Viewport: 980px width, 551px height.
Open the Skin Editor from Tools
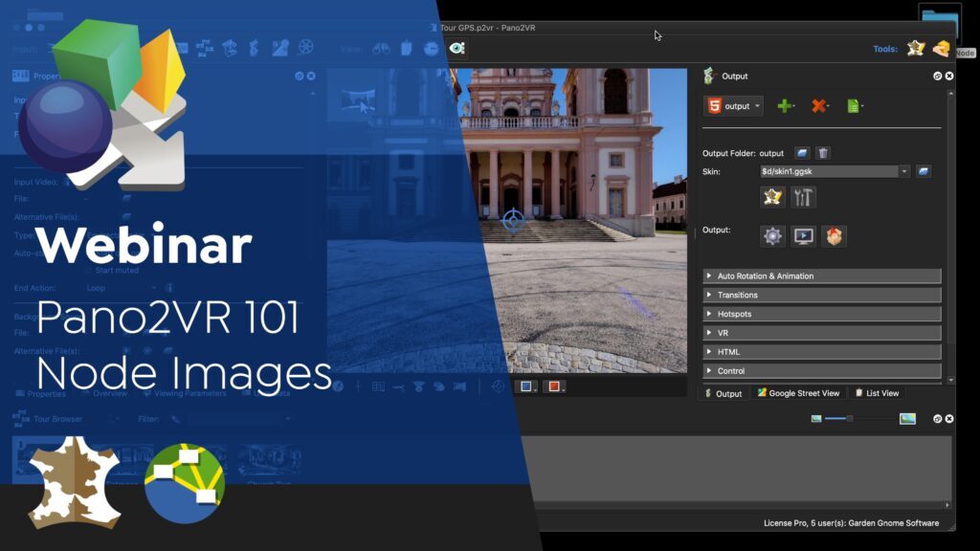point(916,48)
